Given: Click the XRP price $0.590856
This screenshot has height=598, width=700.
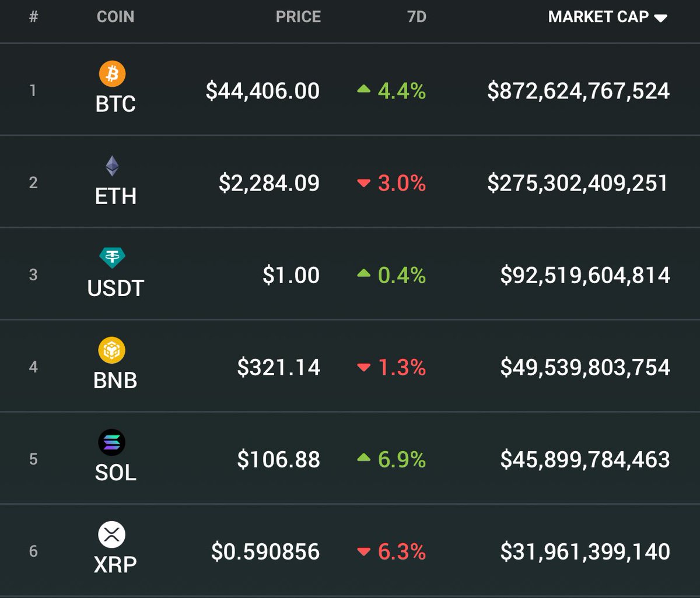Looking at the screenshot, I should tap(265, 552).
